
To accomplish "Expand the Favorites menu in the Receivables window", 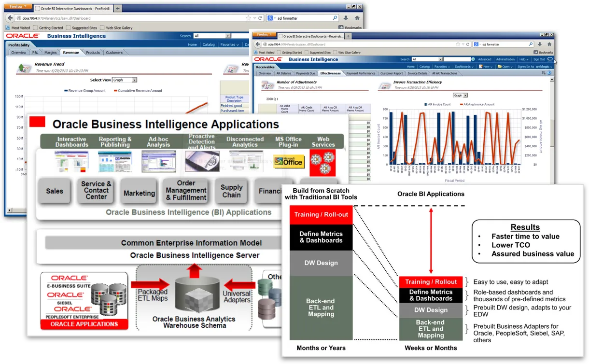I will (441, 67).
